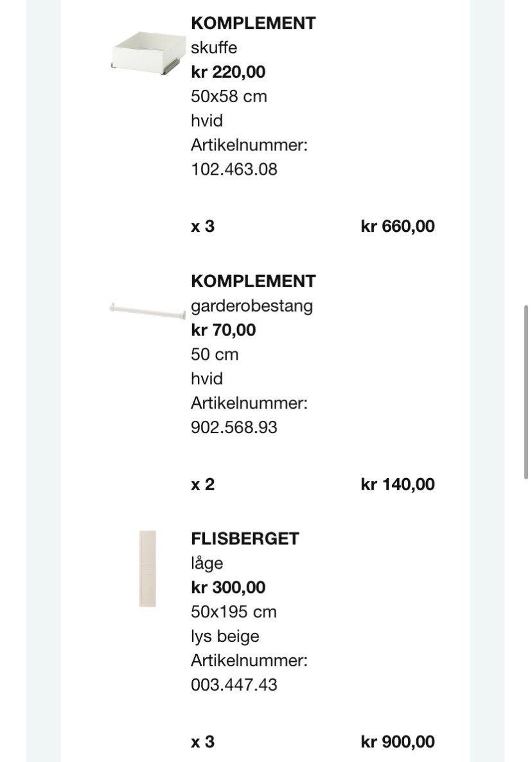Open the FLISBERGET product name link
This screenshot has height=762, width=532.
[245, 538]
